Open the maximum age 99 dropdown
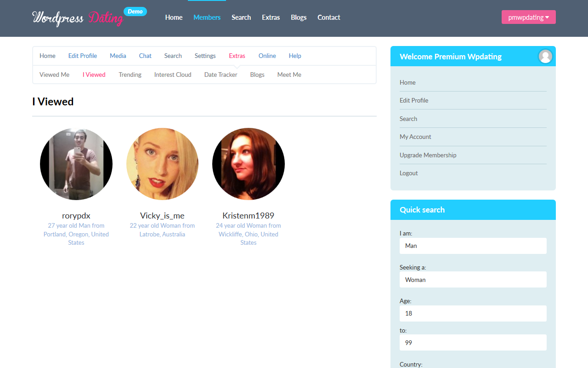 tap(473, 343)
